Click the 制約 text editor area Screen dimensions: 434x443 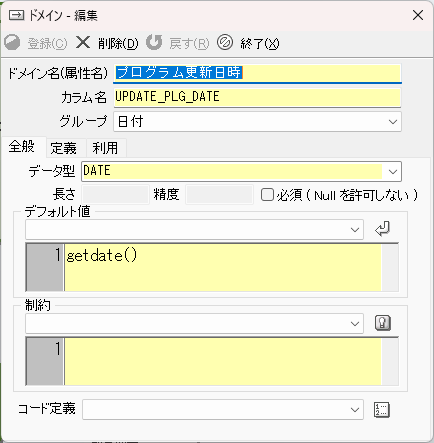click(223, 362)
